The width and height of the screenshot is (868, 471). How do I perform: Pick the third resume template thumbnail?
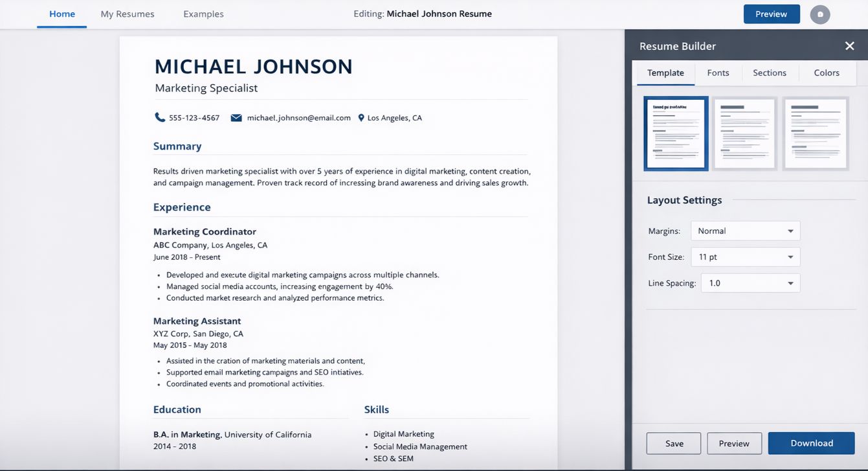point(815,133)
